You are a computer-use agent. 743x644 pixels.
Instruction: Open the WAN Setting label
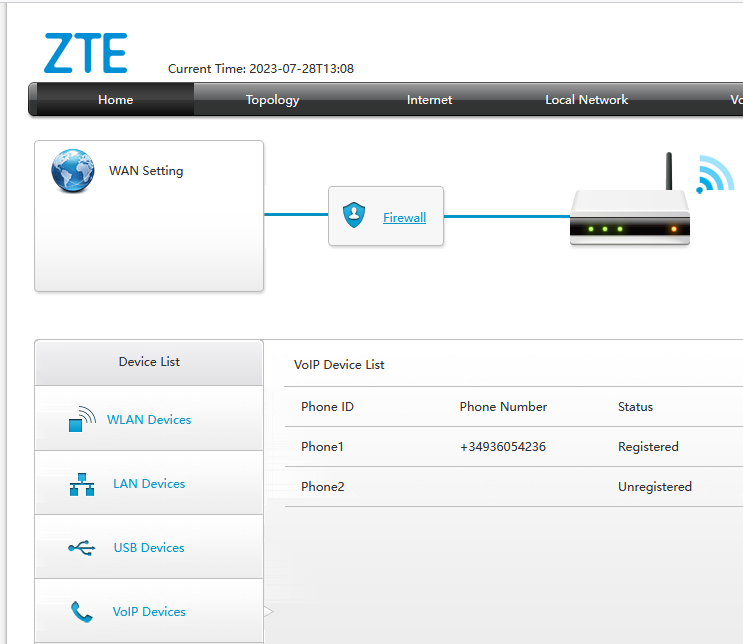146,171
